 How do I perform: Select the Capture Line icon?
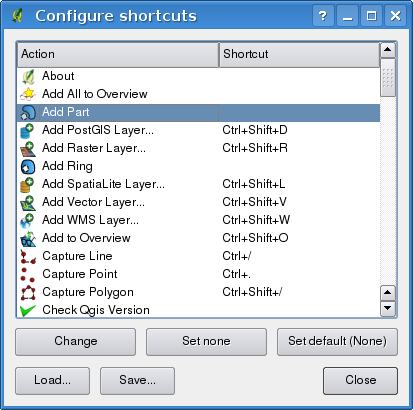point(28,256)
